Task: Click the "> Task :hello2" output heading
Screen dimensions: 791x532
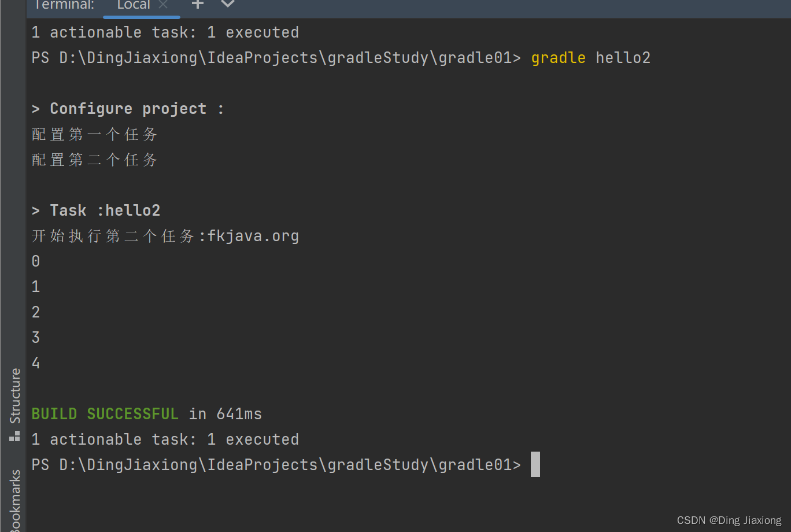Action: pyautogui.click(x=96, y=210)
